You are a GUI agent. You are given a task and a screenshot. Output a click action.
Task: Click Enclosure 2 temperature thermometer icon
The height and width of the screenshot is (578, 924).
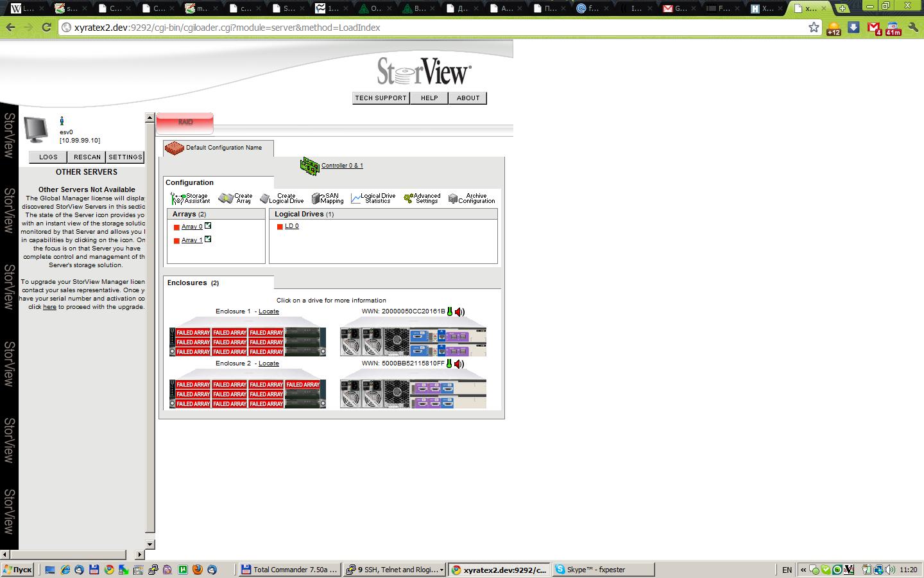(449, 364)
